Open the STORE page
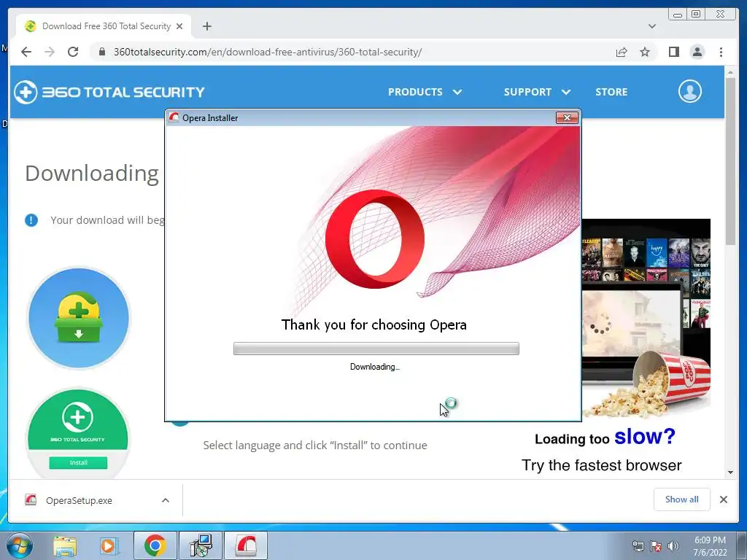The image size is (747, 560). [611, 92]
